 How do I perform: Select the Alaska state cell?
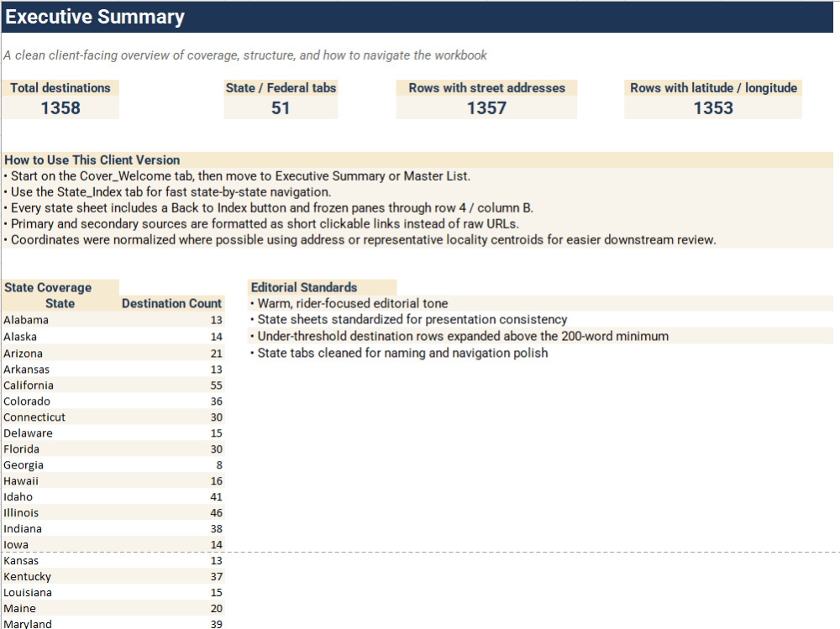pos(60,337)
